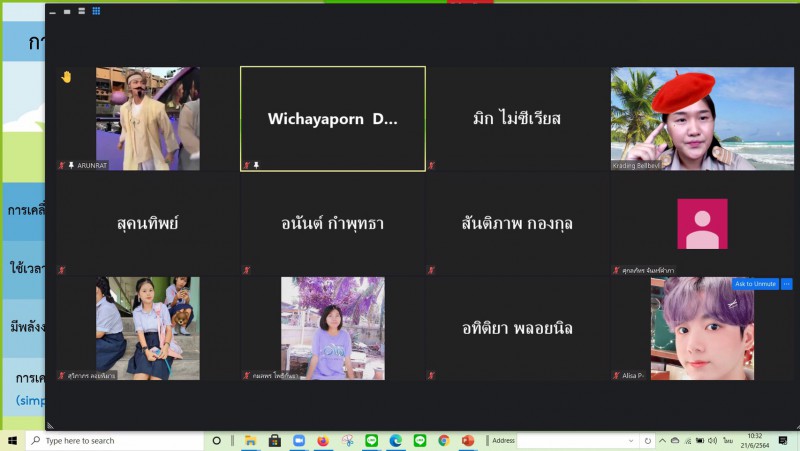Expand the taskbar Address dropdown arrow
Viewport: 800px width, 451px height.
[632, 440]
